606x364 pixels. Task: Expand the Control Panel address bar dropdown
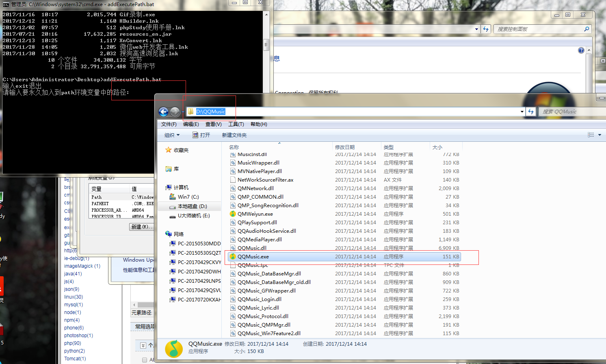pos(476,29)
